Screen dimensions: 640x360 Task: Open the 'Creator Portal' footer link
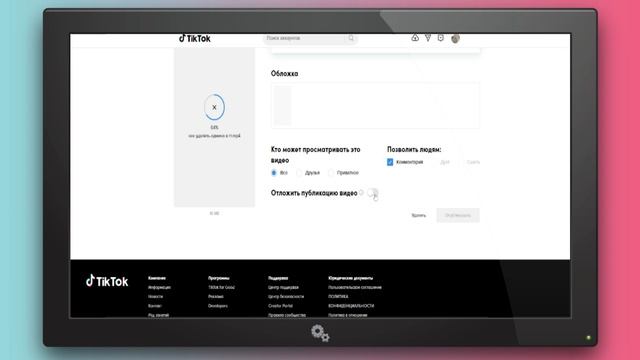click(x=280, y=306)
